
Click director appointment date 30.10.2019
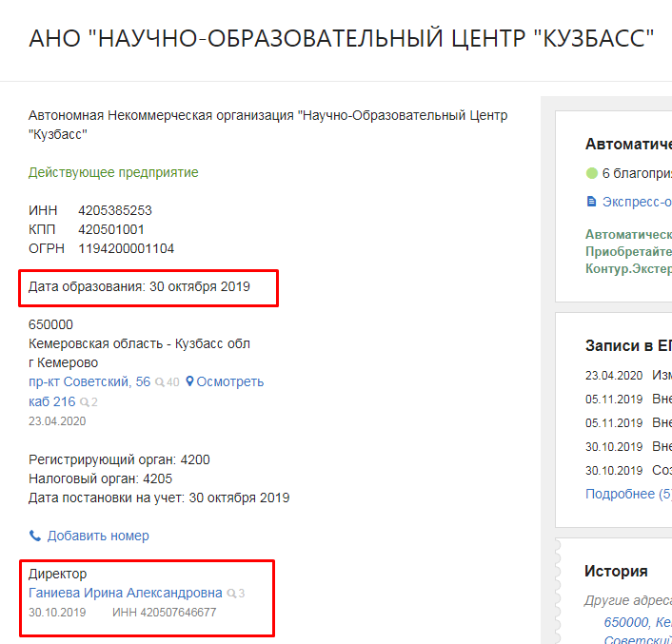pos(57,613)
